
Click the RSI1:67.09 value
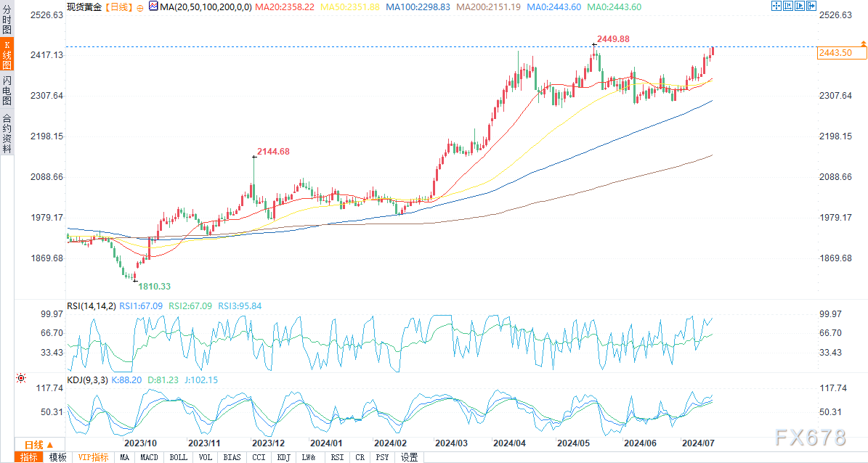coord(141,306)
